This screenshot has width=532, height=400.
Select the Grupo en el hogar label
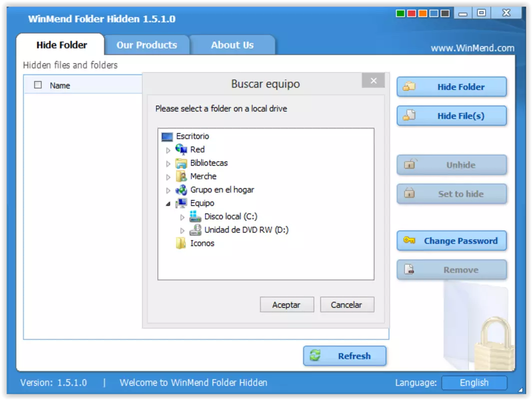point(222,190)
